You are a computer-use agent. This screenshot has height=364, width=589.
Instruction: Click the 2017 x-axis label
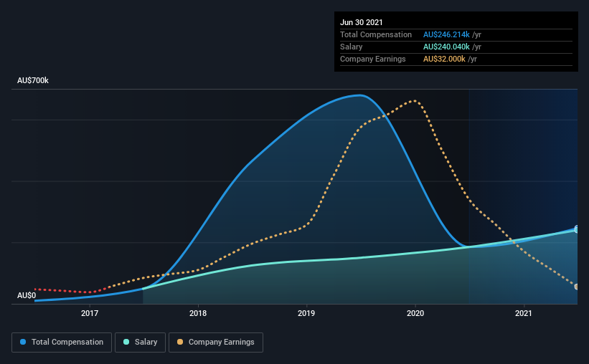[x=90, y=313]
